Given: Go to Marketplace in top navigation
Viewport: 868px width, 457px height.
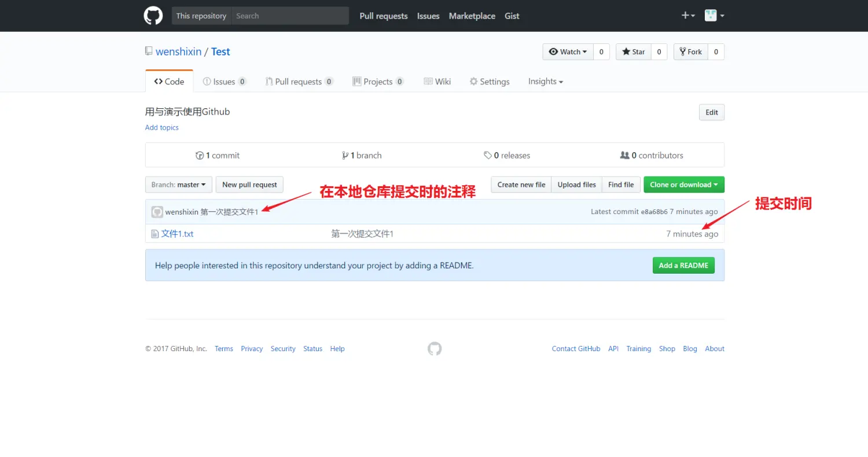Looking at the screenshot, I should [472, 16].
